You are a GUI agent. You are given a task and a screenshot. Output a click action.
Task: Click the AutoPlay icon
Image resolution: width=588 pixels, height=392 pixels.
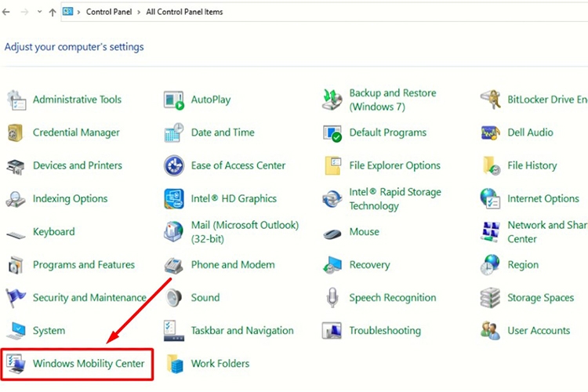click(x=174, y=100)
